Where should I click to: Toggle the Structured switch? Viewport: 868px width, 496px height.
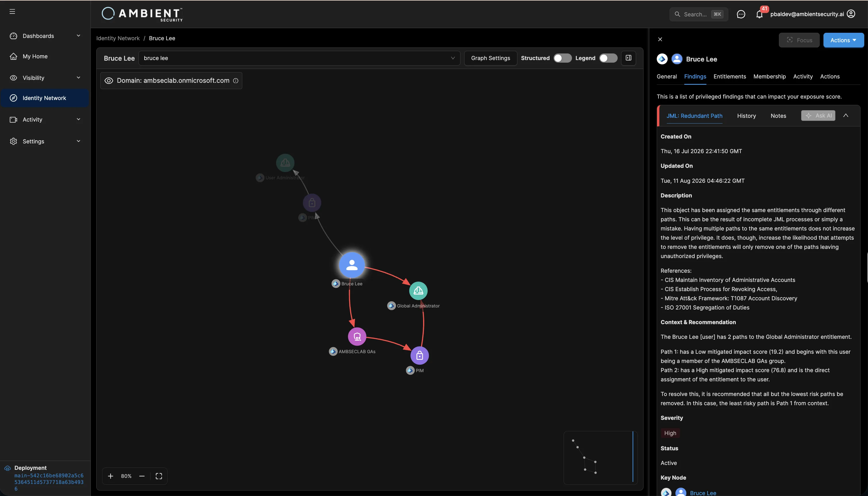click(x=562, y=58)
